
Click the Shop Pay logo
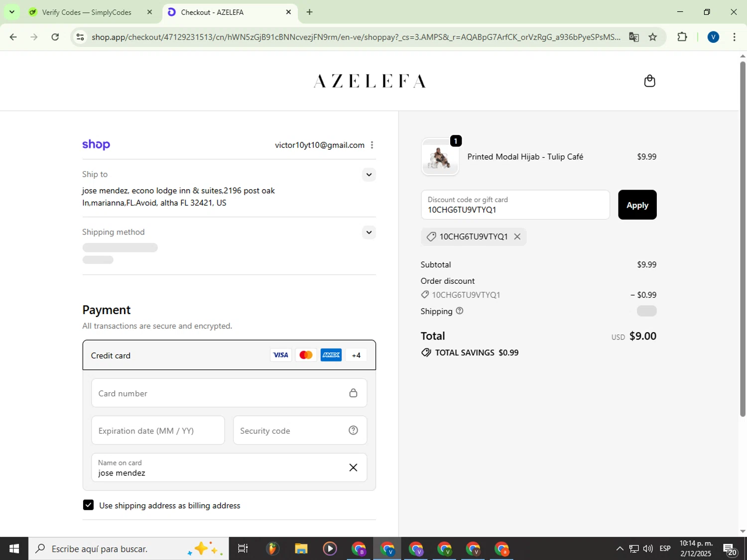coord(96,145)
